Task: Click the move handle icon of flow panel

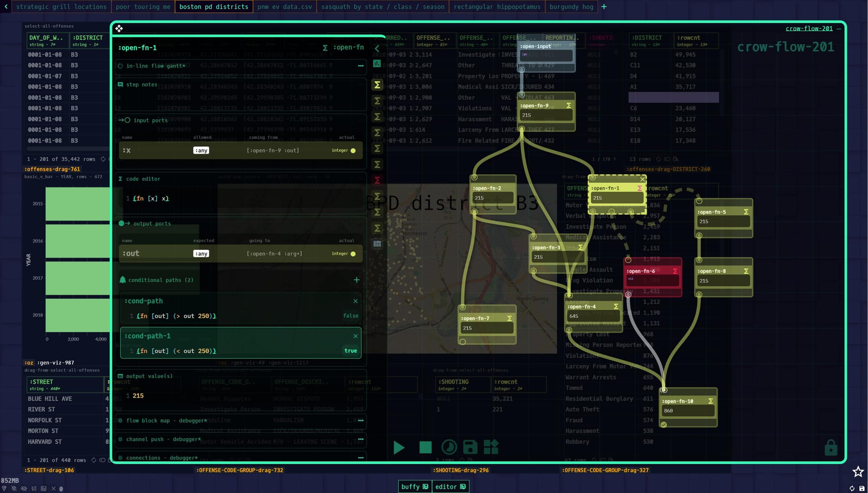Action: (x=119, y=29)
